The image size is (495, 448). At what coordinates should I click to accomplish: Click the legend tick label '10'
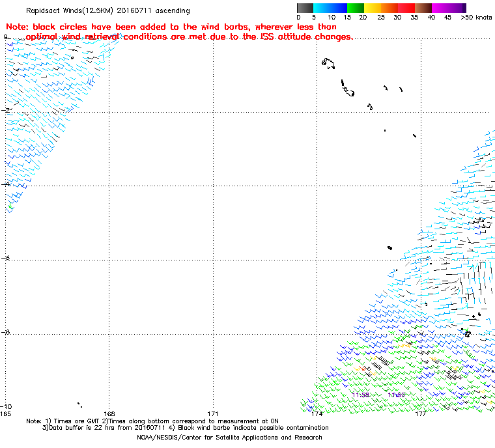click(x=332, y=18)
